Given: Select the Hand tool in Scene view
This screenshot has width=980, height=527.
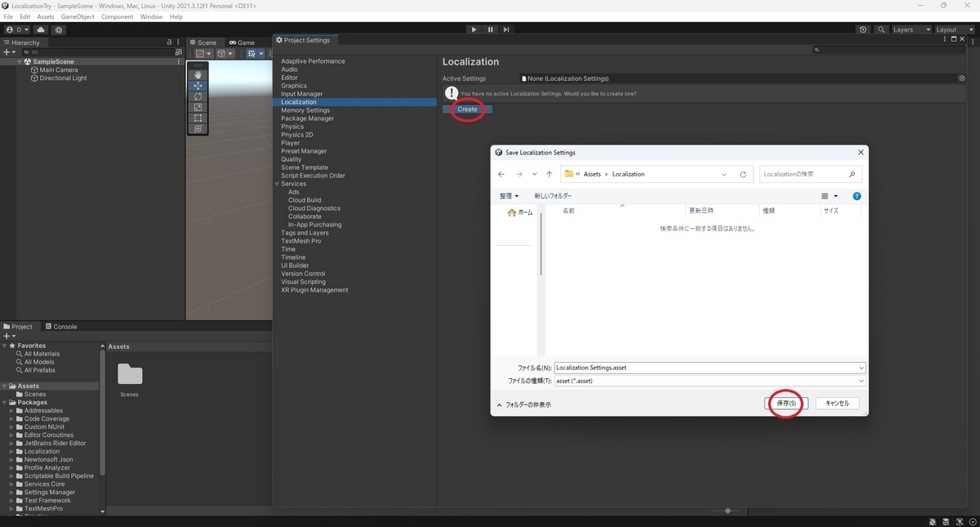Looking at the screenshot, I should pos(198,74).
